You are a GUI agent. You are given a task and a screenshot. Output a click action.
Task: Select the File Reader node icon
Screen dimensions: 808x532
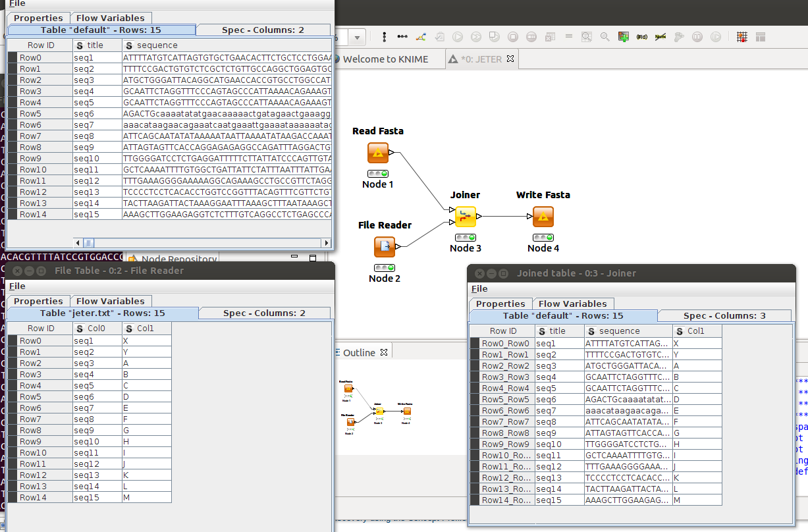click(385, 247)
